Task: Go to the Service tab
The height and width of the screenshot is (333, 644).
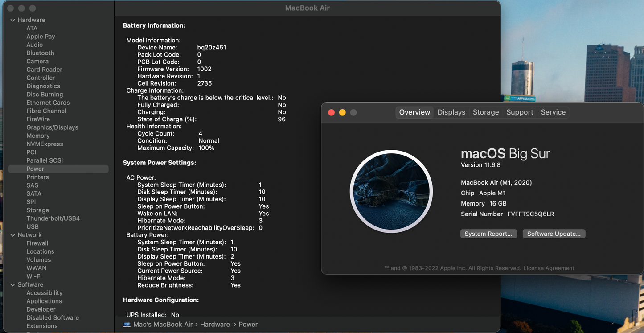Action: pos(553,112)
